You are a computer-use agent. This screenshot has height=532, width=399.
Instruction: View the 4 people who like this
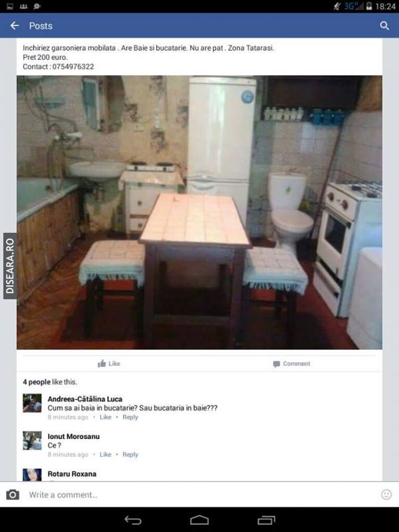pos(50,382)
